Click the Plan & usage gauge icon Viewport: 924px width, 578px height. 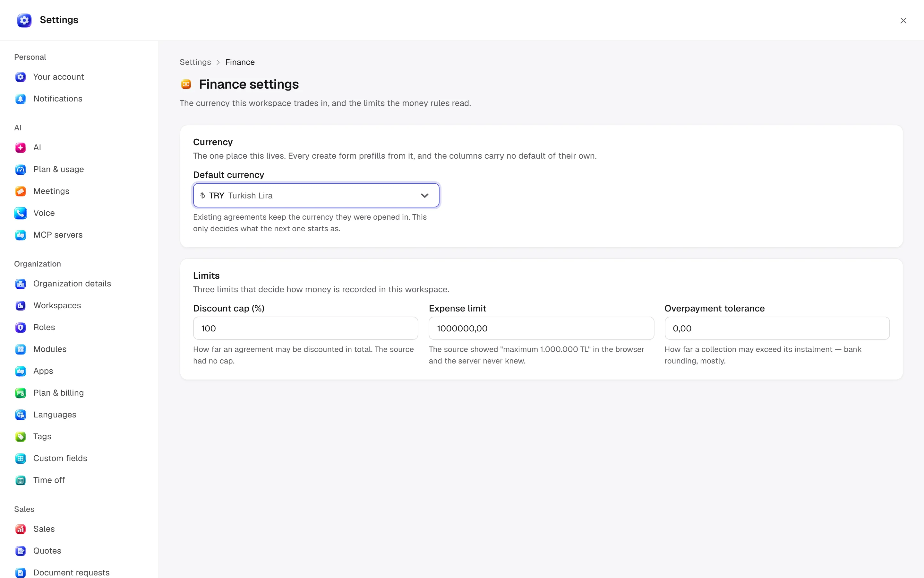coord(21,169)
